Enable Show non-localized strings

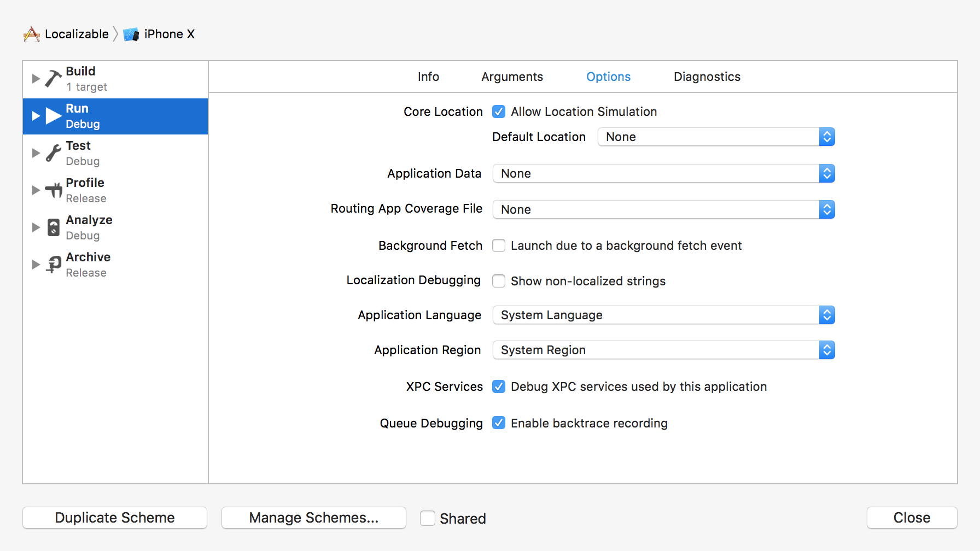499,281
